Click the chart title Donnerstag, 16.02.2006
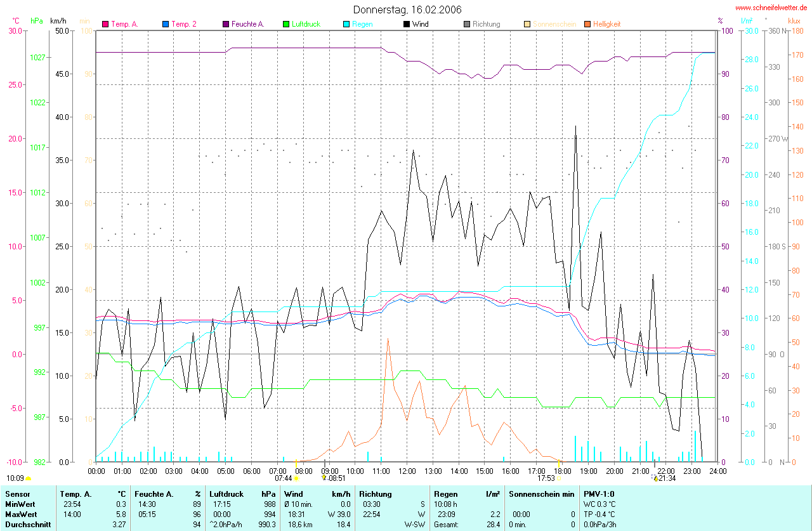Screen dimensions: 812x531 [407, 10]
